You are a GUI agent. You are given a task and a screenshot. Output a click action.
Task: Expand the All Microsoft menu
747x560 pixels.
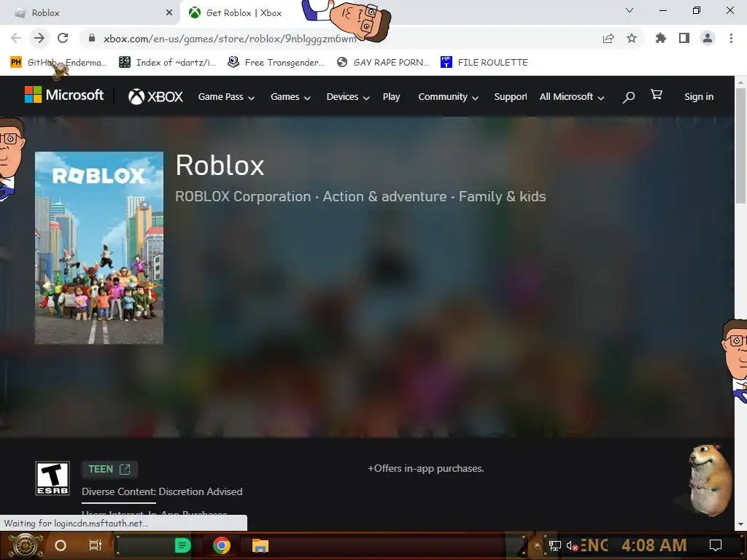click(572, 97)
